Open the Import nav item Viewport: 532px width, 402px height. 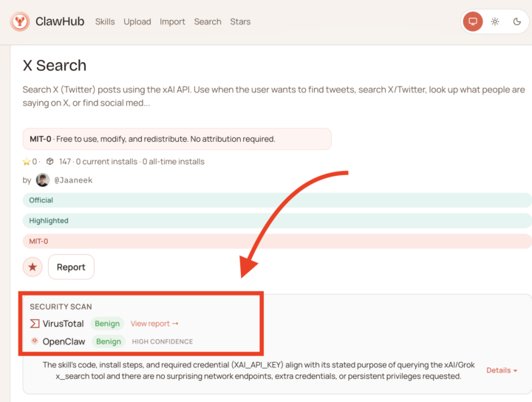[x=172, y=21]
